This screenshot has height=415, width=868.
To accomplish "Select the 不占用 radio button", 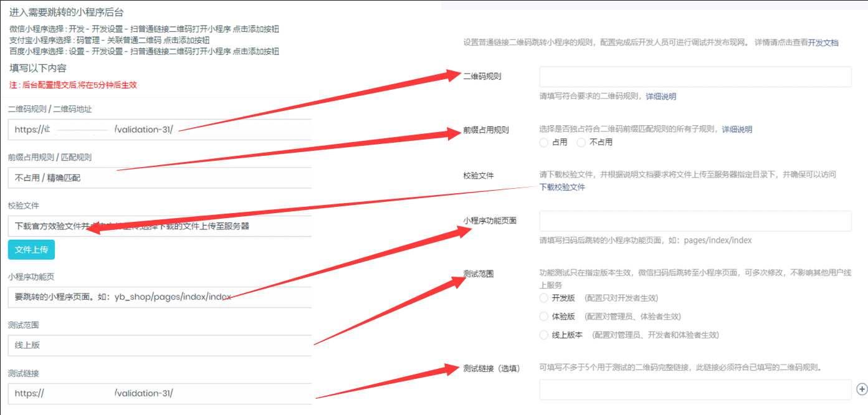I will [581, 142].
